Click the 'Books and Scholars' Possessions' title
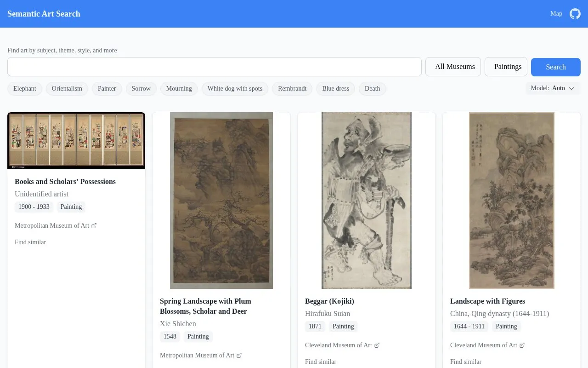588x368 pixels. pyautogui.click(x=65, y=182)
